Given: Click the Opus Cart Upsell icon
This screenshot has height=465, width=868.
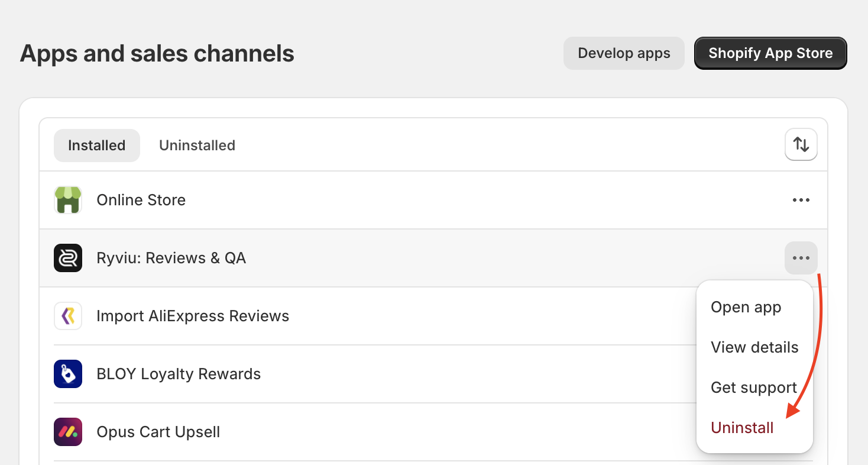Looking at the screenshot, I should point(68,432).
